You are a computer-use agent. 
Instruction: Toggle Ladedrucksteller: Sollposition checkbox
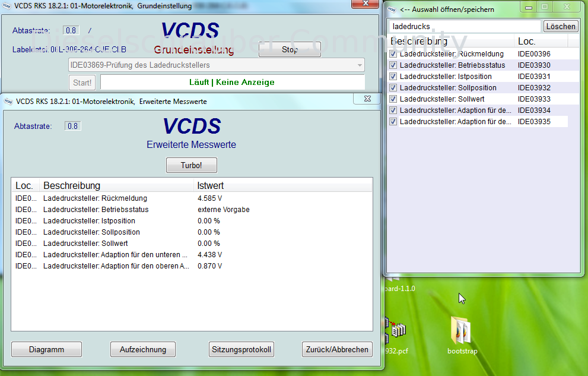tap(393, 88)
